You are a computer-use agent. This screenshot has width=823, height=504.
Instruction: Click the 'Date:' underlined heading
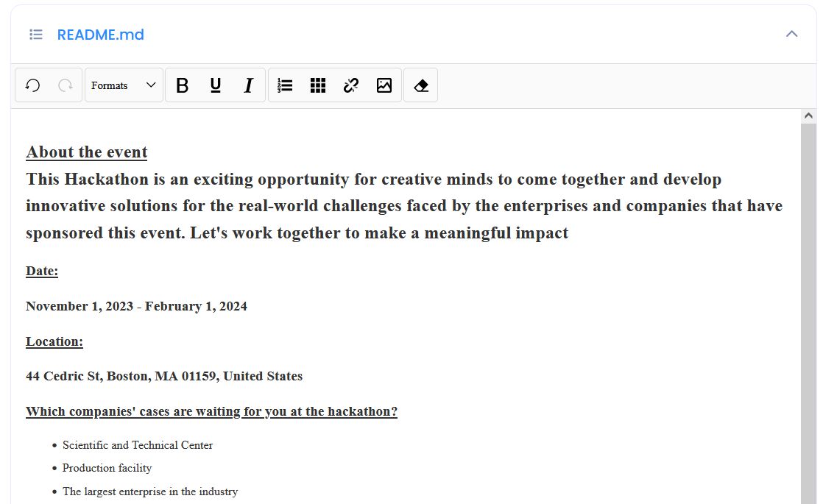[42, 271]
